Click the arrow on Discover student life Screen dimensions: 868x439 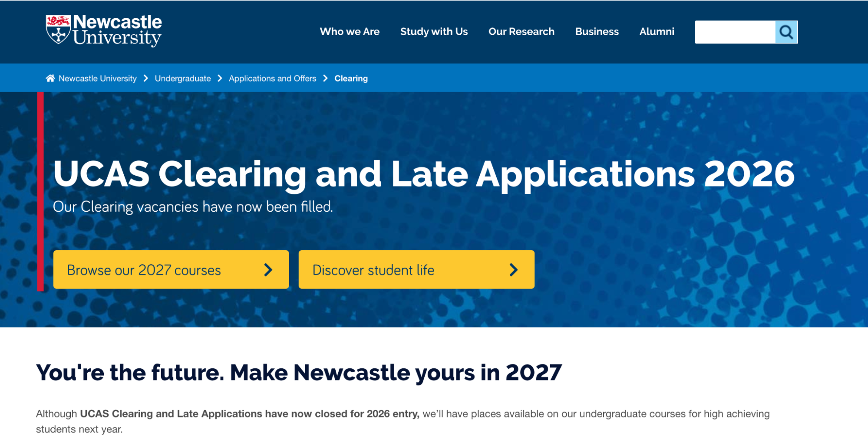[x=514, y=270]
